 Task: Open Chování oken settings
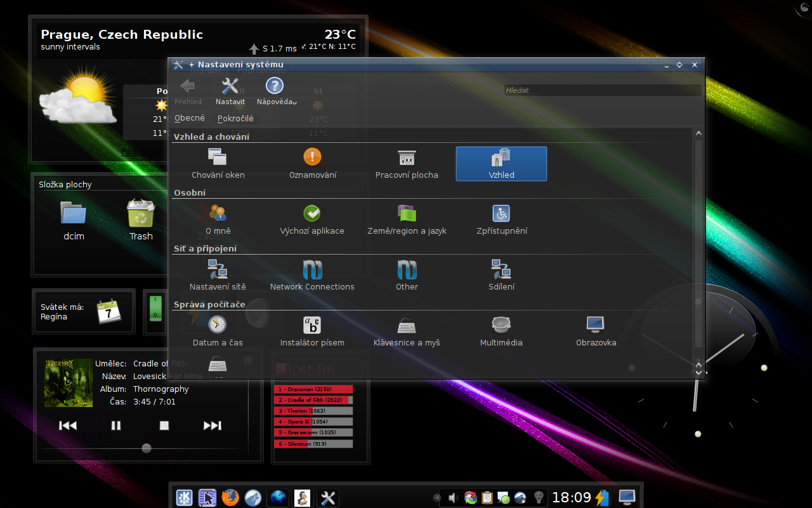218,164
